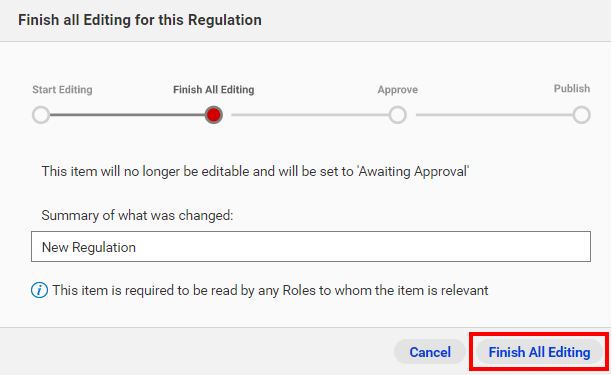The image size is (612, 375).
Task: Click the Publish step label
Action: pos(572,89)
